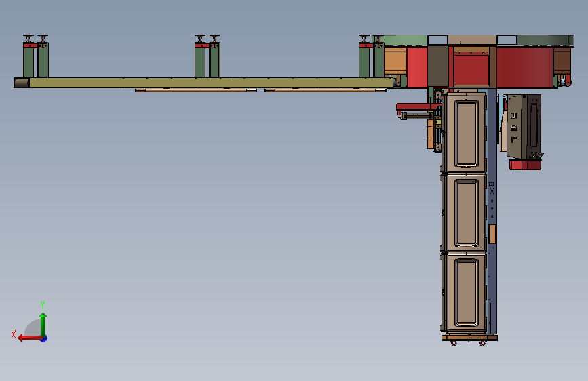The height and width of the screenshot is (381, 588).
Task: Select the right copper rod under the beam
Action: 325,90
